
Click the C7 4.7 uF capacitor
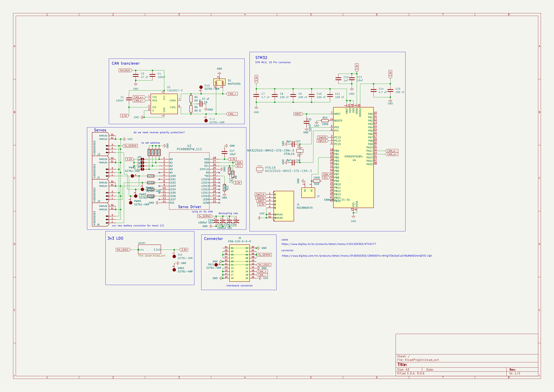(x=256, y=95)
